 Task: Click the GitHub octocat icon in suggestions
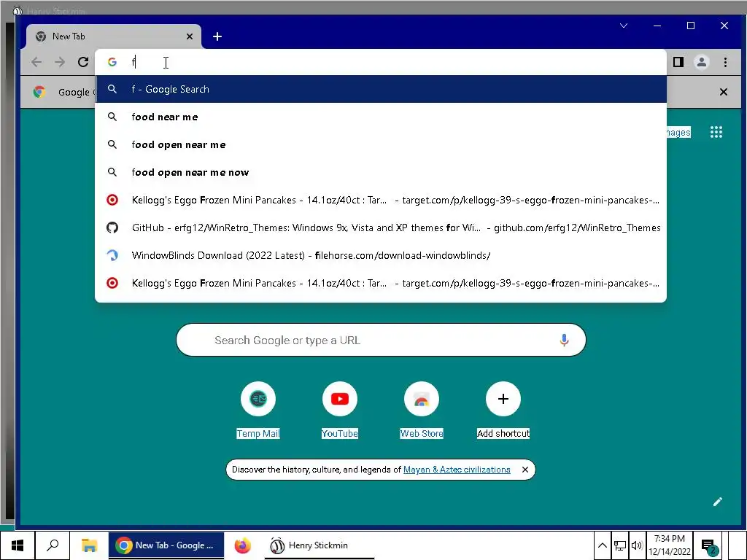pos(112,227)
